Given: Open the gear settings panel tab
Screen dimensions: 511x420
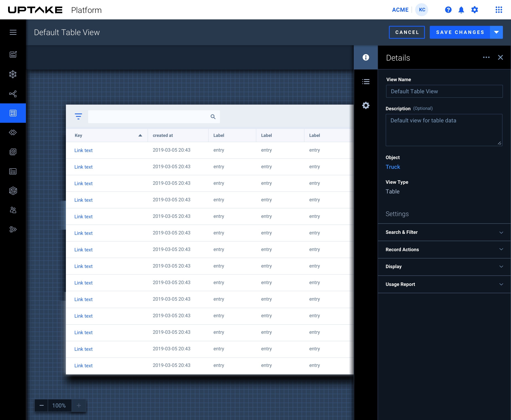Looking at the screenshot, I should coord(366,105).
